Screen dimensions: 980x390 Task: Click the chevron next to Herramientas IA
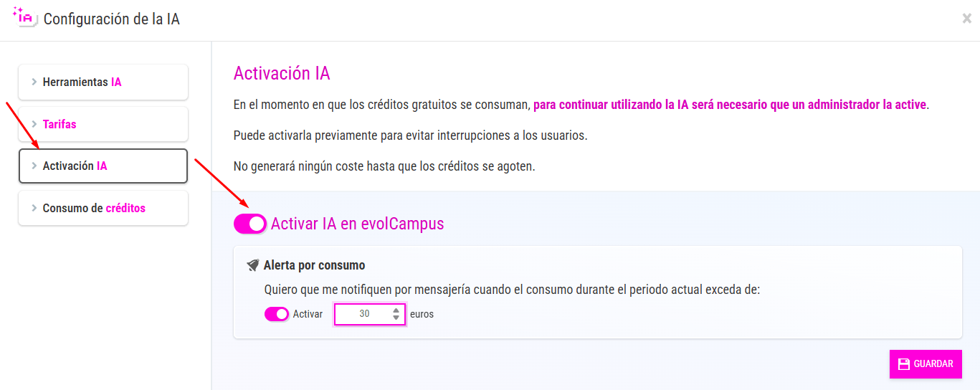34,82
